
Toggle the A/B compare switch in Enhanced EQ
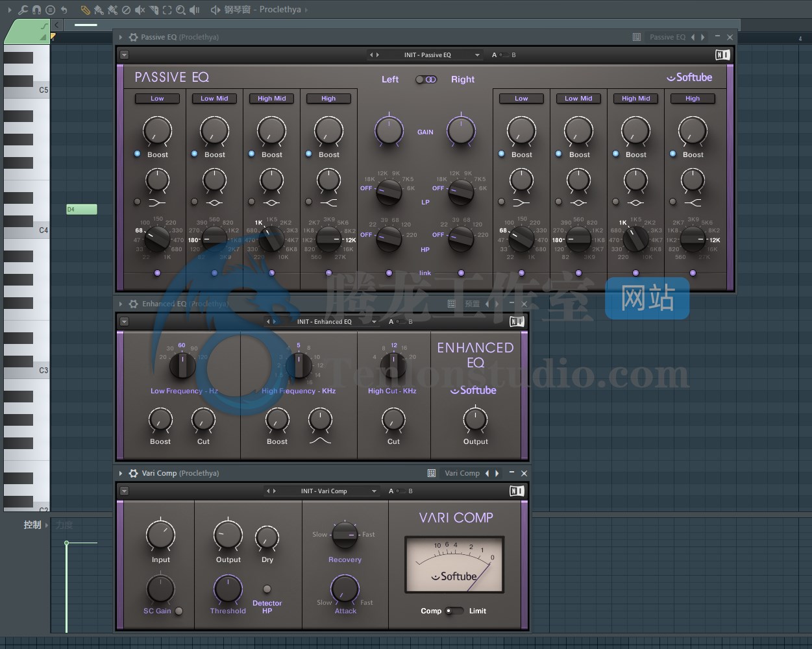click(x=400, y=322)
